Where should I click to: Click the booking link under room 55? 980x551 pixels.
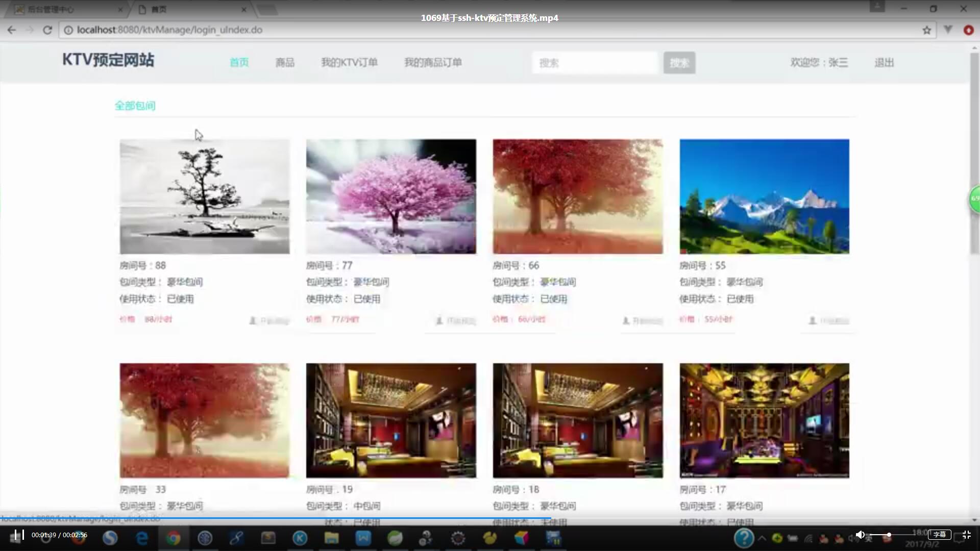829,321
